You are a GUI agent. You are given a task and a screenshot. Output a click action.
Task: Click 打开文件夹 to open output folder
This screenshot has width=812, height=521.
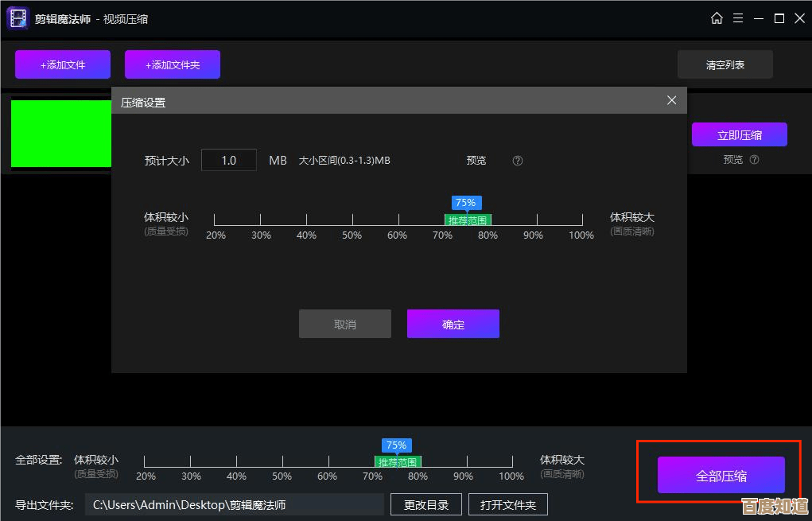pyautogui.click(x=508, y=504)
